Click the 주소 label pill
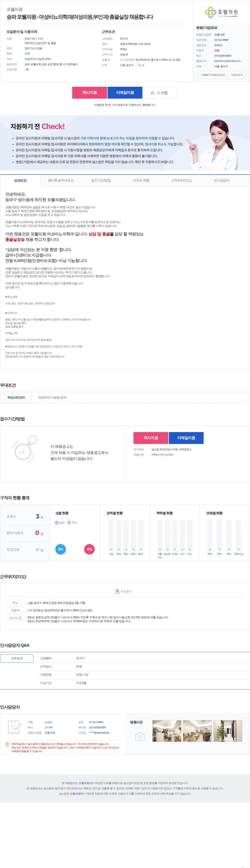This screenshot has height=868, width=250. (x=15, y=603)
